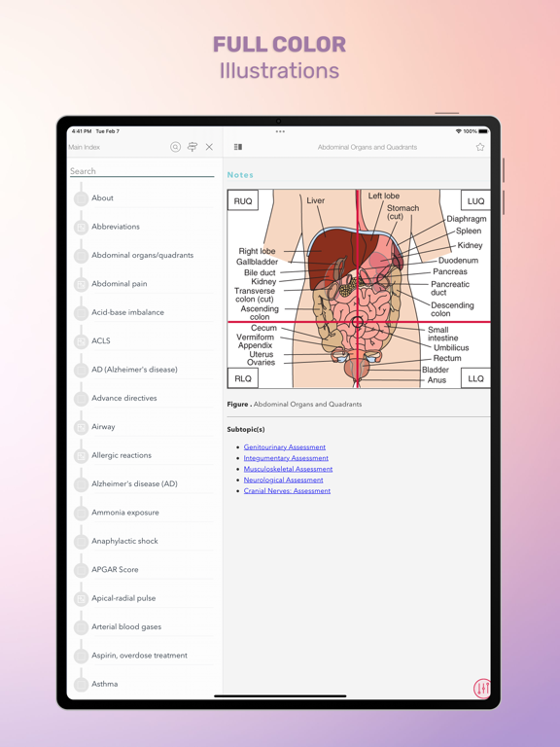This screenshot has width=560, height=747.
Task: Open Abdominal pain topic
Action: 119,283
